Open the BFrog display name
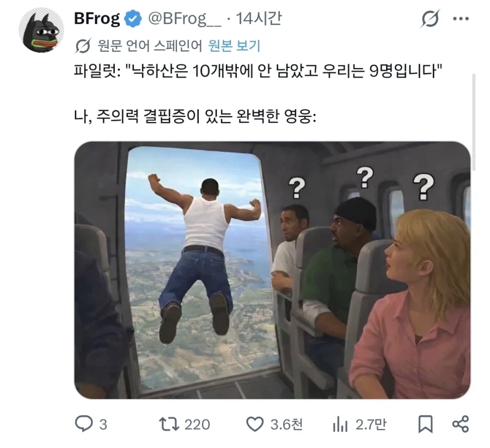490x448 pixels. [x=97, y=19]
